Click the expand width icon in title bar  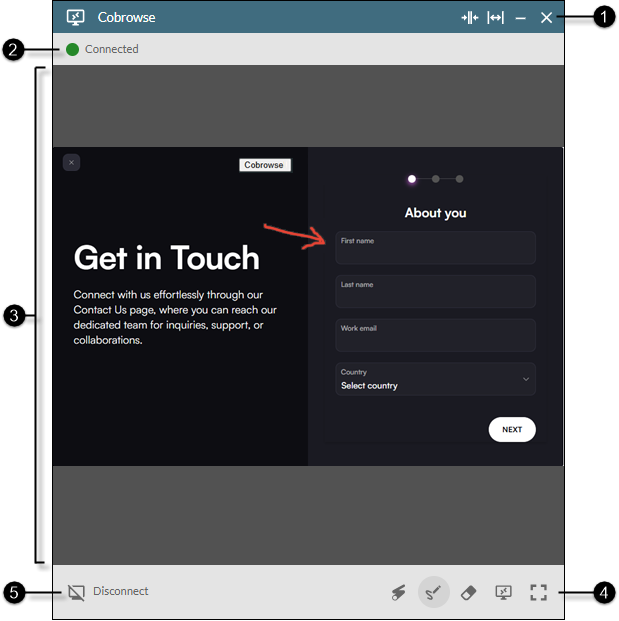click(x=495, y=17)
